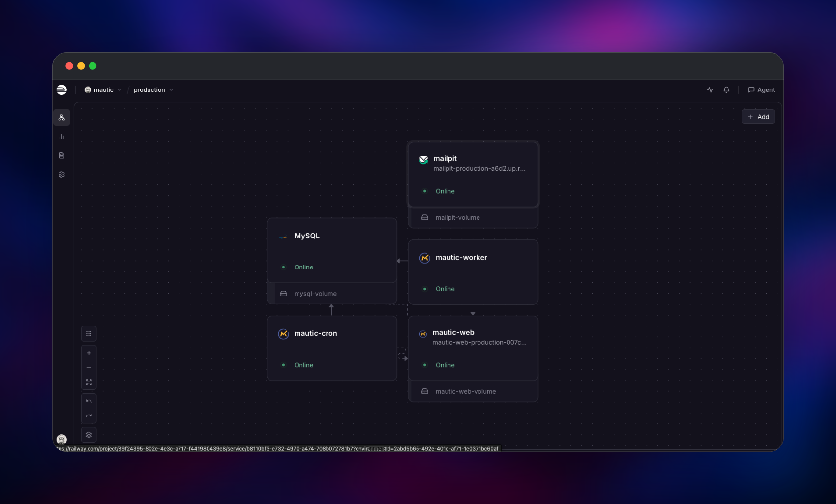
Task: Click Online status on mautic-web card
Action: click(445, 365)
